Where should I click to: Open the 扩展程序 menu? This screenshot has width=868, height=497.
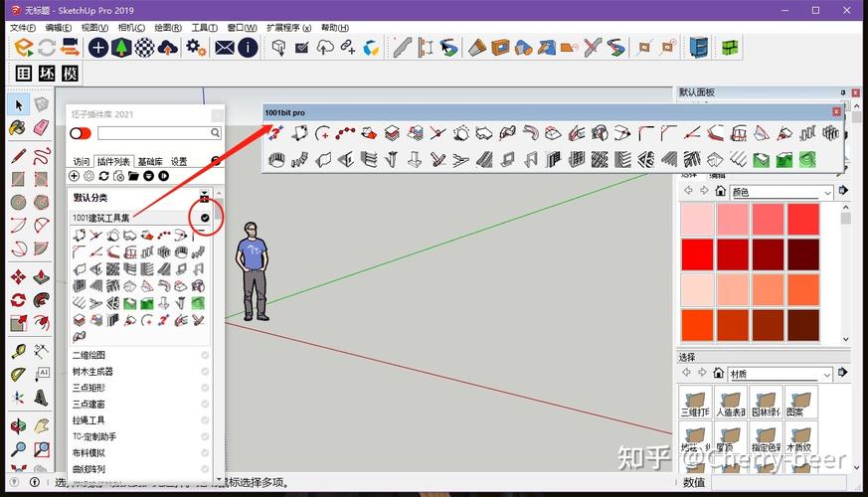(288, 28)
